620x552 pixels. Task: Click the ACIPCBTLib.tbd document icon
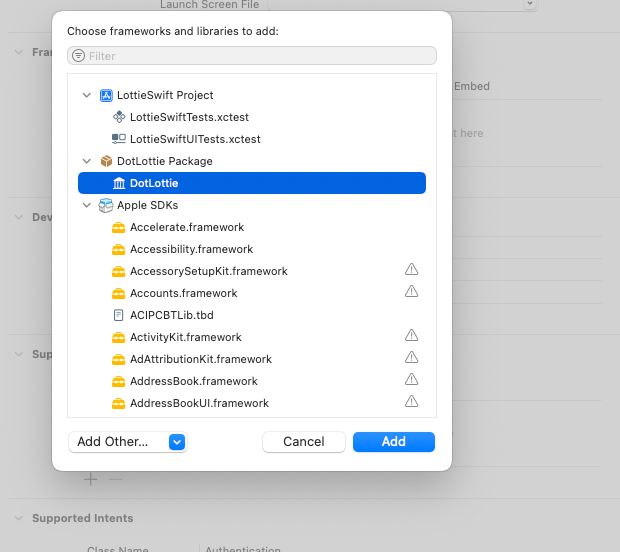point(118,315)
